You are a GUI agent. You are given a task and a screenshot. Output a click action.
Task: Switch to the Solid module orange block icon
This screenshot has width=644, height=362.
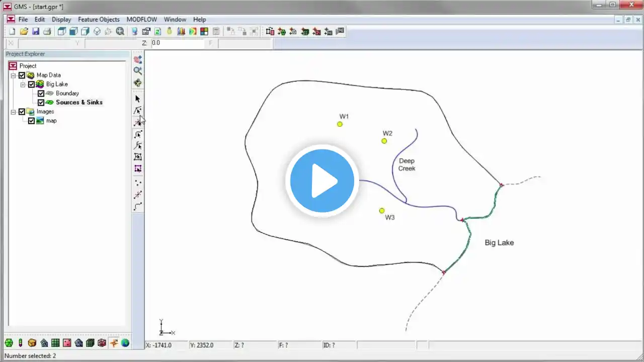point(32,343)
